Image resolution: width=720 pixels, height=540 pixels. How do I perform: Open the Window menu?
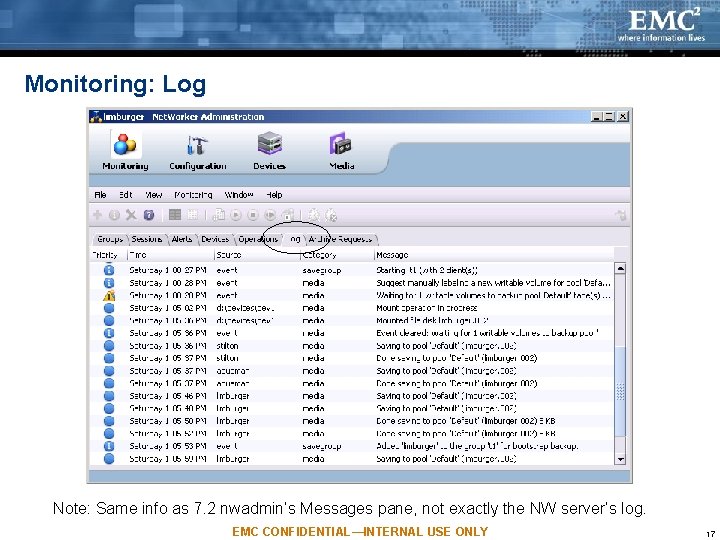(x=239, y=195)
